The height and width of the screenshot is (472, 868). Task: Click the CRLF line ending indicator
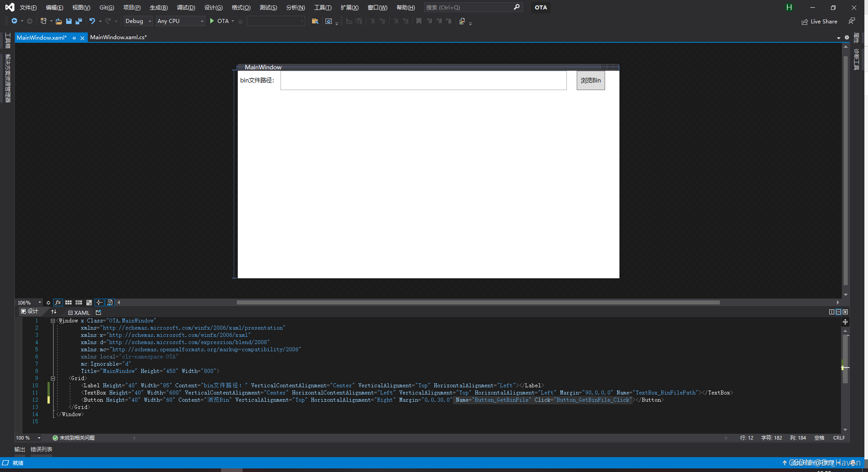coord(839,438)
